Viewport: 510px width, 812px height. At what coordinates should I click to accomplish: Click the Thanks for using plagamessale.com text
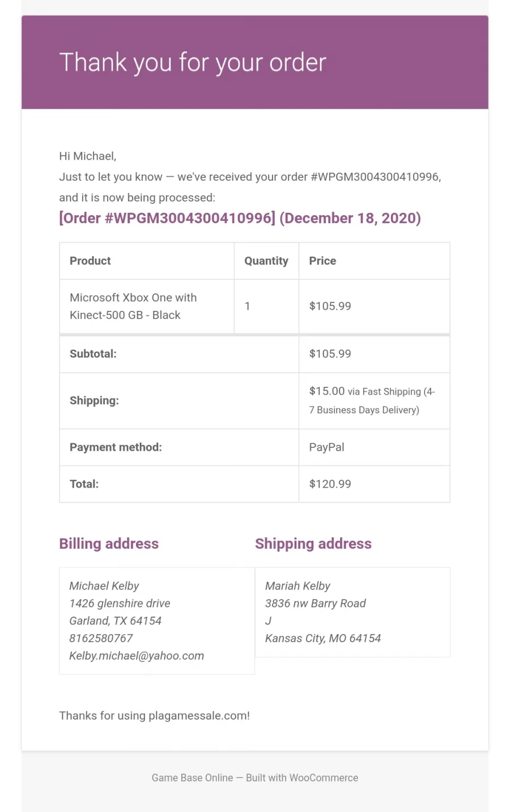154,716
